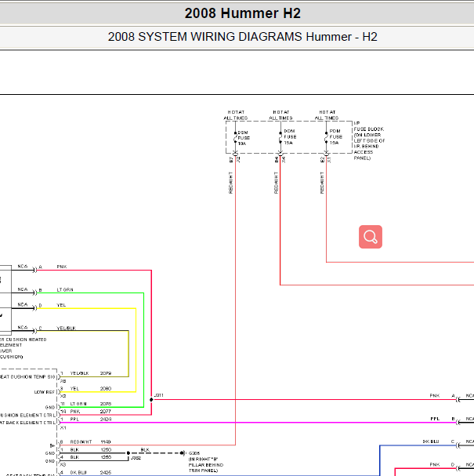Click the J352 splice label
474x476 pixels.
pyautogui.click(x=136, y=458)
